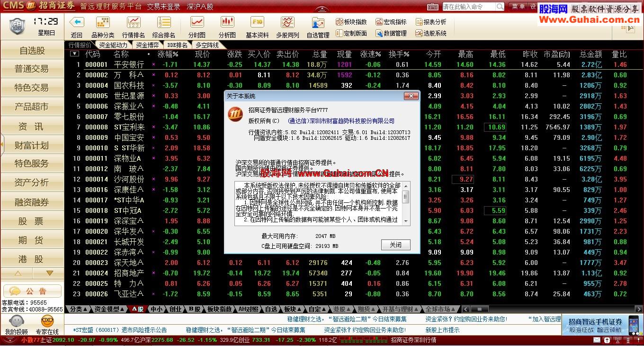Click the 公告 announcement button
This screenshot has width=644, height=346.
click(32, 291)
